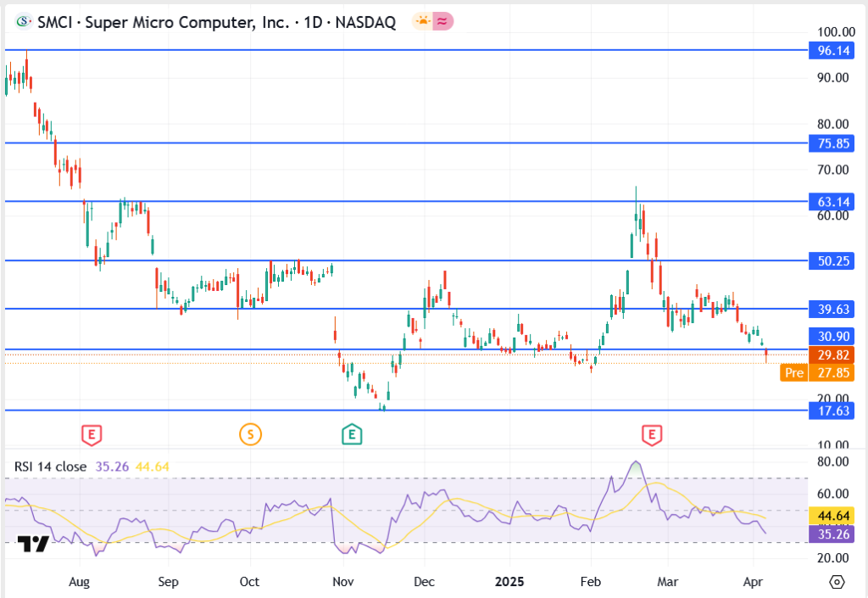Select the 96.14 horizontal line price label
The height and width of the screenshot is (598, 868).
point(832,50)
